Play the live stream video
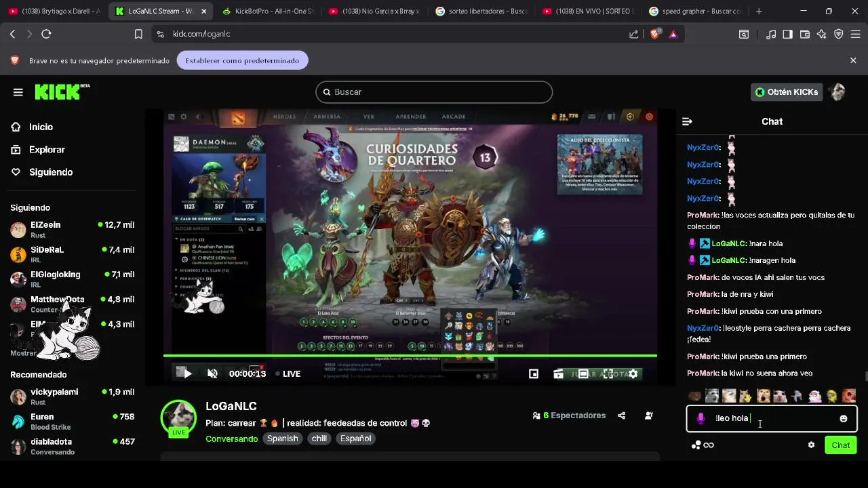Image resolution: width=868 pixels, height=488 pixels. 188,373
